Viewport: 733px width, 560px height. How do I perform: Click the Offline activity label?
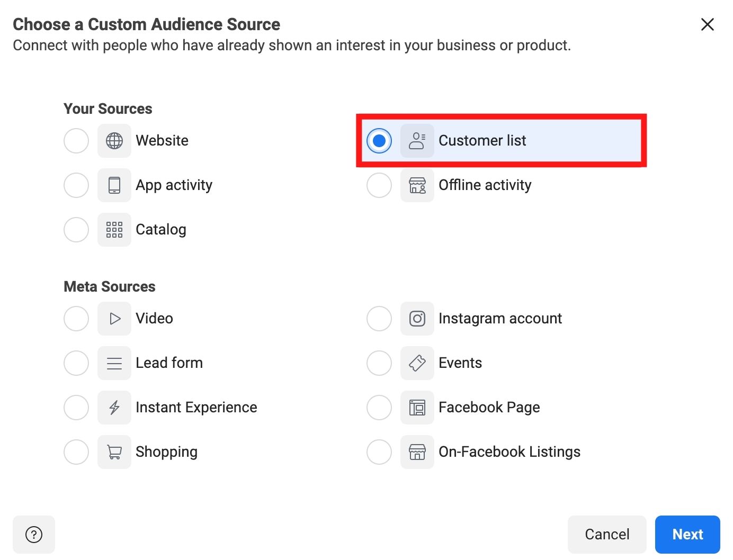tap(485, 185)
